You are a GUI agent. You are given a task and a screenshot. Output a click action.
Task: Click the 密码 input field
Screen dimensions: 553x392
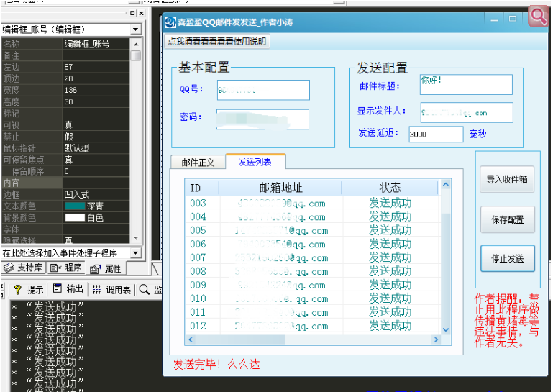[x=262, y=119]
